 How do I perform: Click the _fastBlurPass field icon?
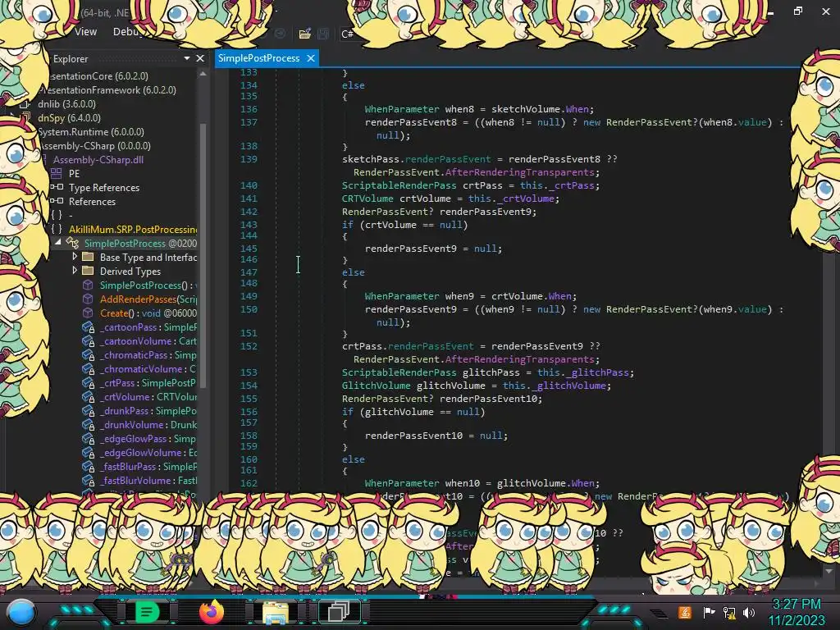88,467
